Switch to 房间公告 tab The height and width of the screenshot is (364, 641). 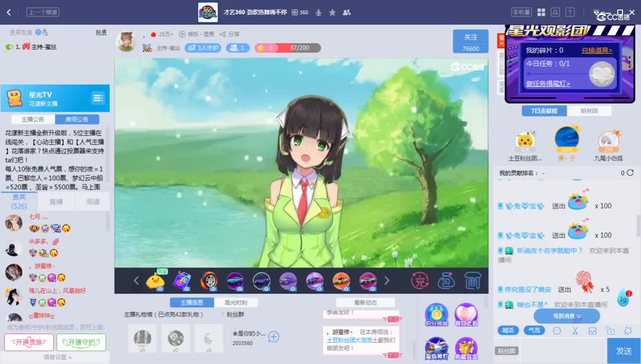pyautogui.click(x=76, y=119)
